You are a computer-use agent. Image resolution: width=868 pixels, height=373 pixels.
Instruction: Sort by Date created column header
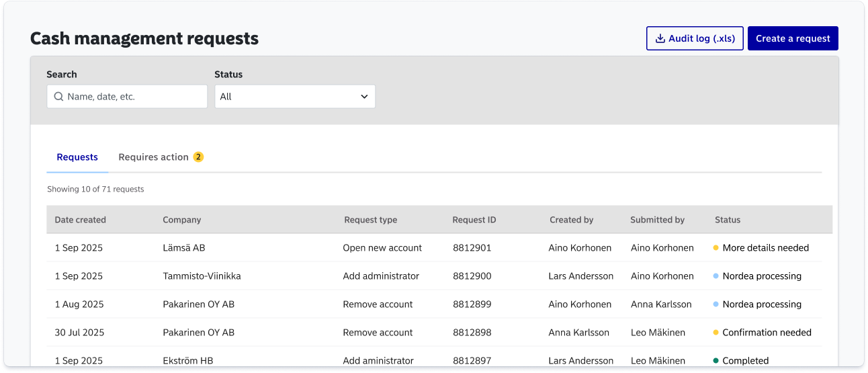81,220
